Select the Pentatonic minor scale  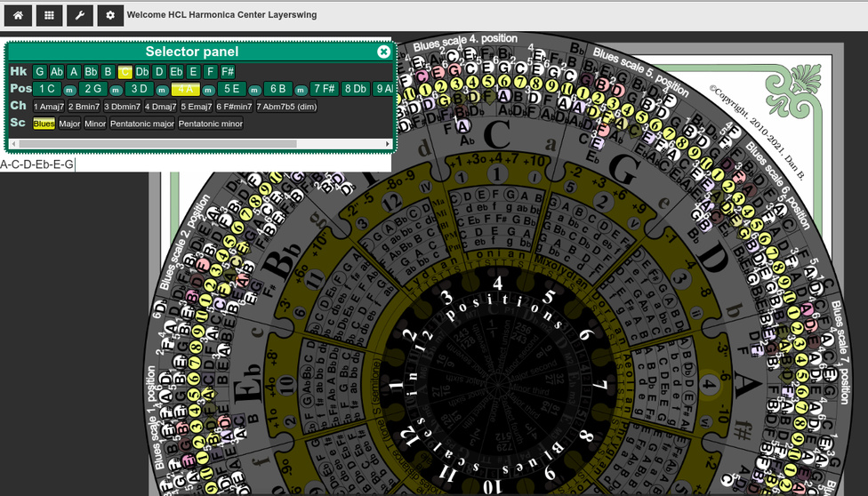click(x=211, y=124)
